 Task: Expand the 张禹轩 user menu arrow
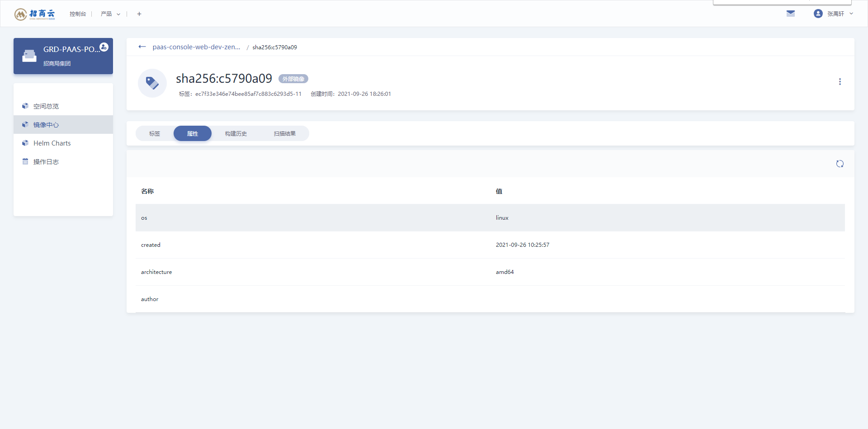tap(851, 14)
